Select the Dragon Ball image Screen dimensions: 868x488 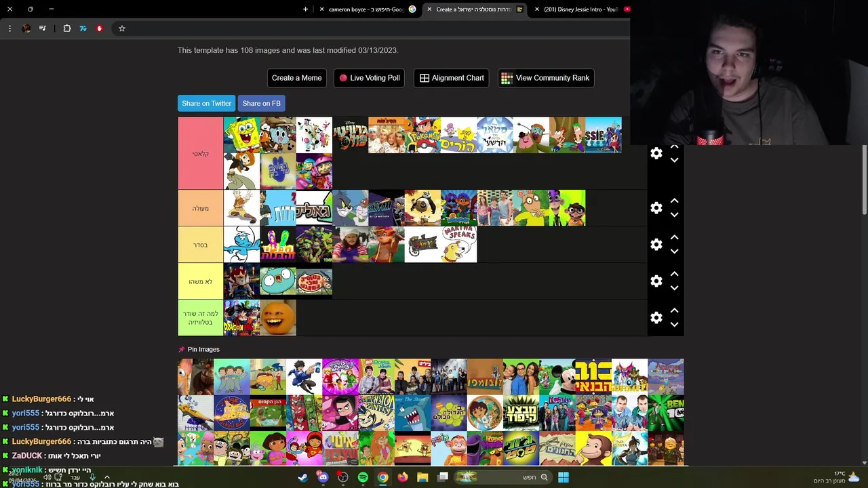[x=241, y=317]
